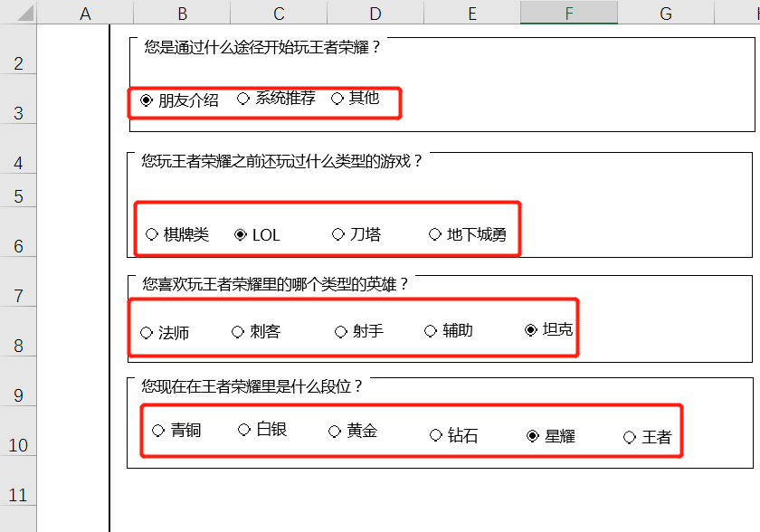
Task: Pick the 地下城勇 option
Action: pos(435,234)
